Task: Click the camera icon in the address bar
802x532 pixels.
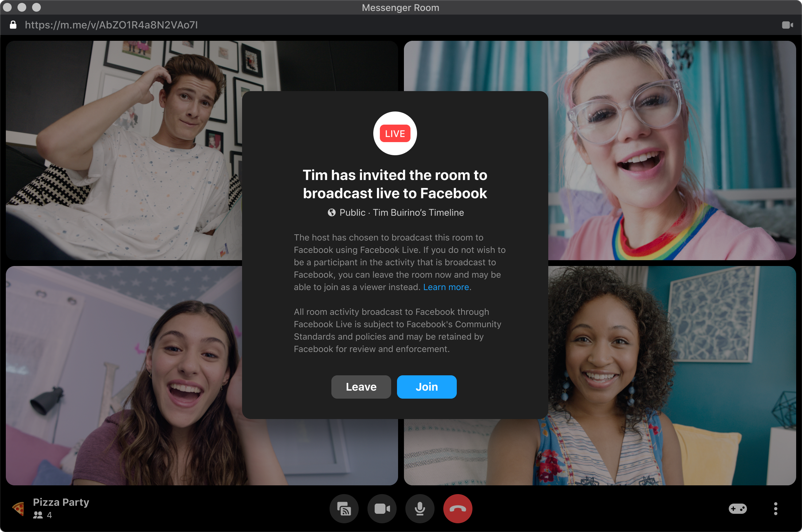Action: pyautogui.click(x=787, y=25)
